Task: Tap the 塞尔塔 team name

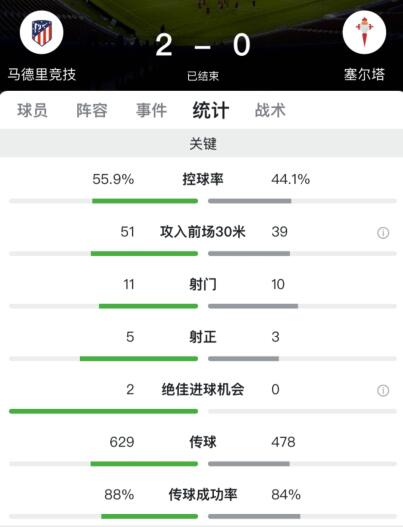Action: click(364, 74)
